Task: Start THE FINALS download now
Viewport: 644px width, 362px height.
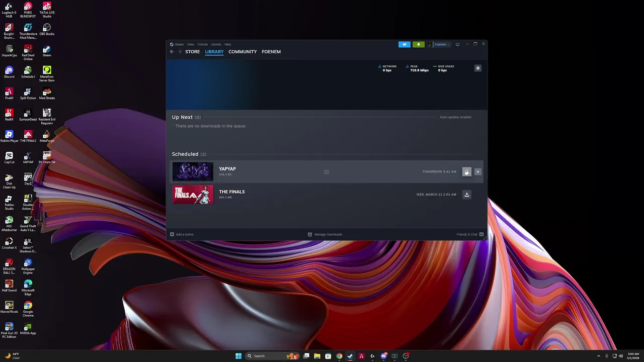Action: [467, 195]
